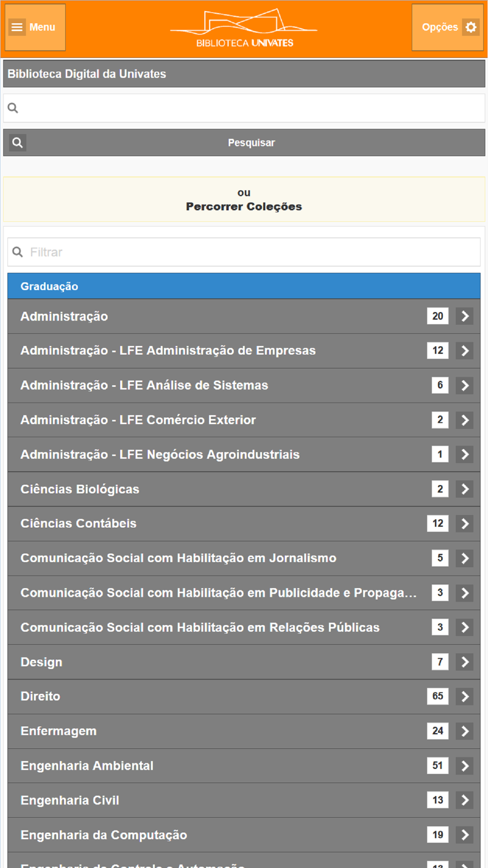Open Engenharia da Computação collection
This screenshot has width=488, height=868.
click(x=103, y=835)
